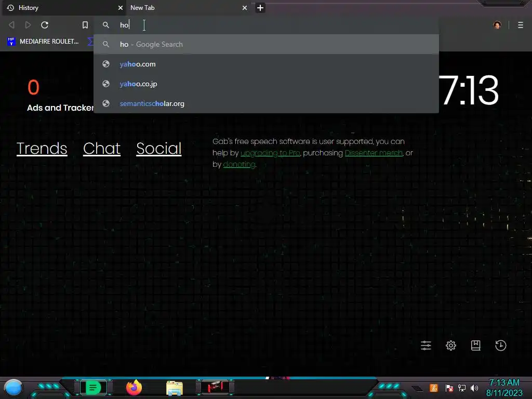Open the hamburger main menu
Viewport: 532px width, 399px height.
tap(521, 25)
